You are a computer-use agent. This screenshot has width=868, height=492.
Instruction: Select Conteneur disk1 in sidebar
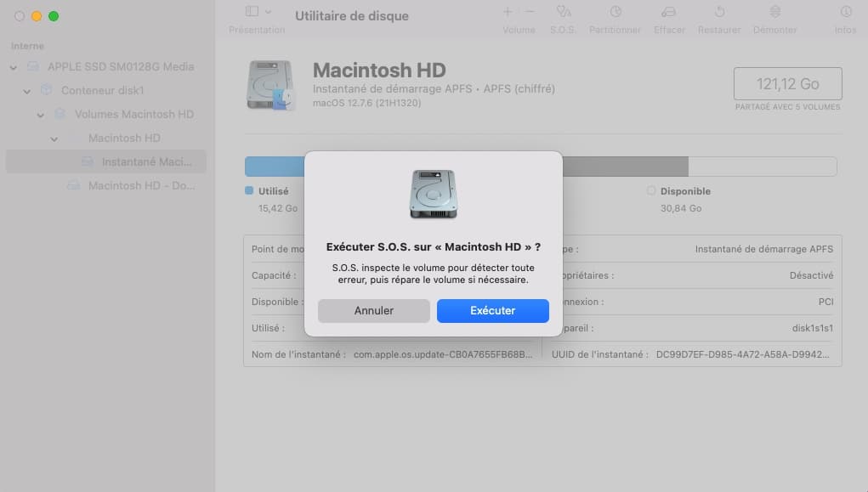click(105, 90)
